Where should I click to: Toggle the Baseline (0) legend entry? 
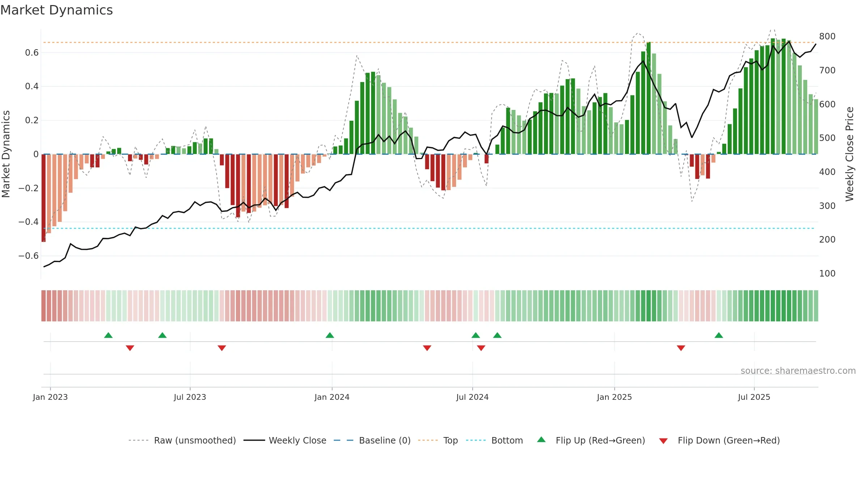coord(372,440)
